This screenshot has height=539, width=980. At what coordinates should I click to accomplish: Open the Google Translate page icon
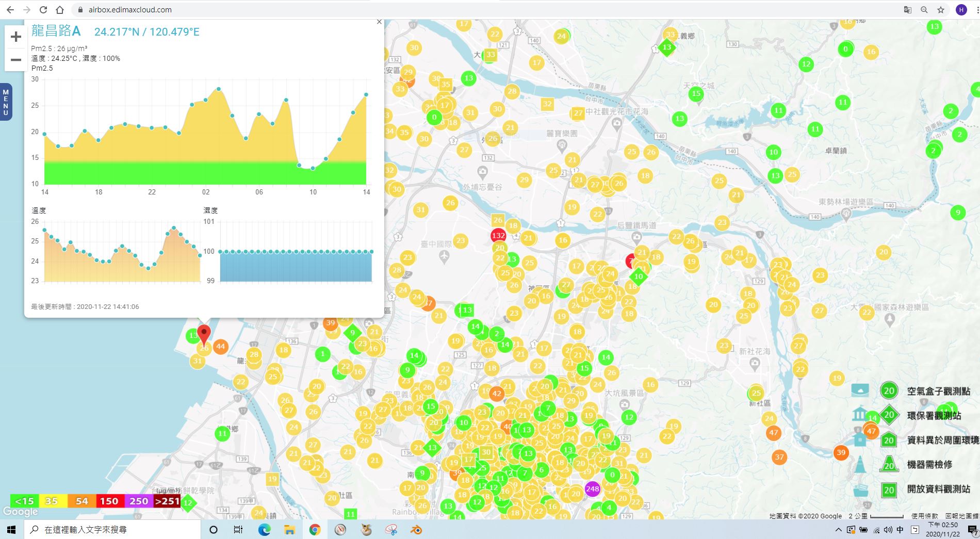(907, 10)
